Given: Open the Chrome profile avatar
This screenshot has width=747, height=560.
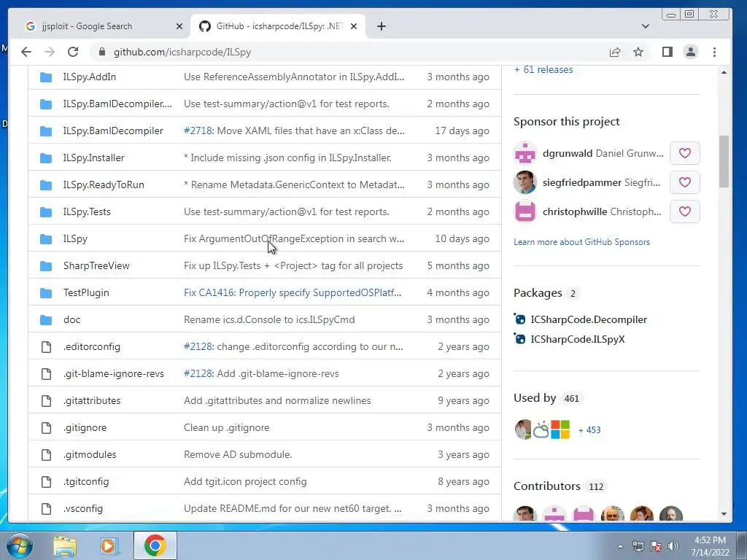Looking at the screenshot, I should tap(691, 52).
